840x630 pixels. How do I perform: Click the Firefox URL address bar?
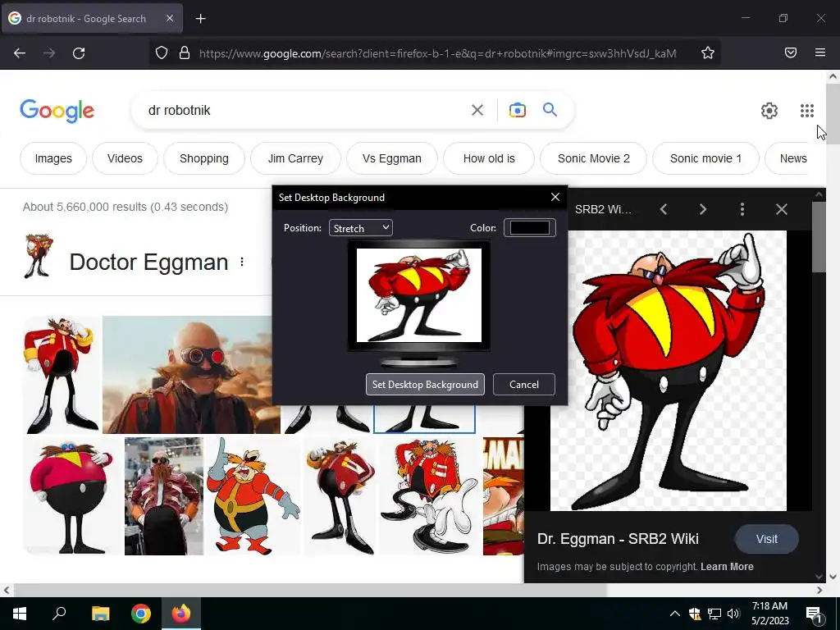[437, 53]
